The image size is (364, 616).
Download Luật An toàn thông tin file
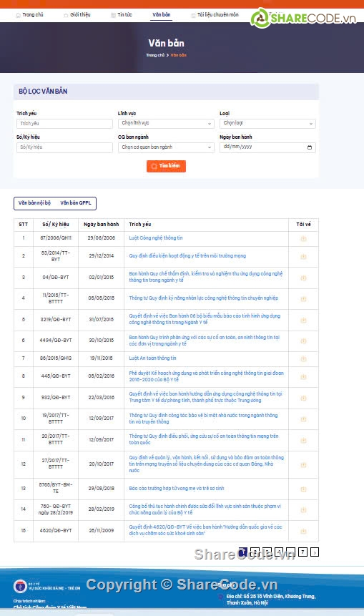pos(303,358)
